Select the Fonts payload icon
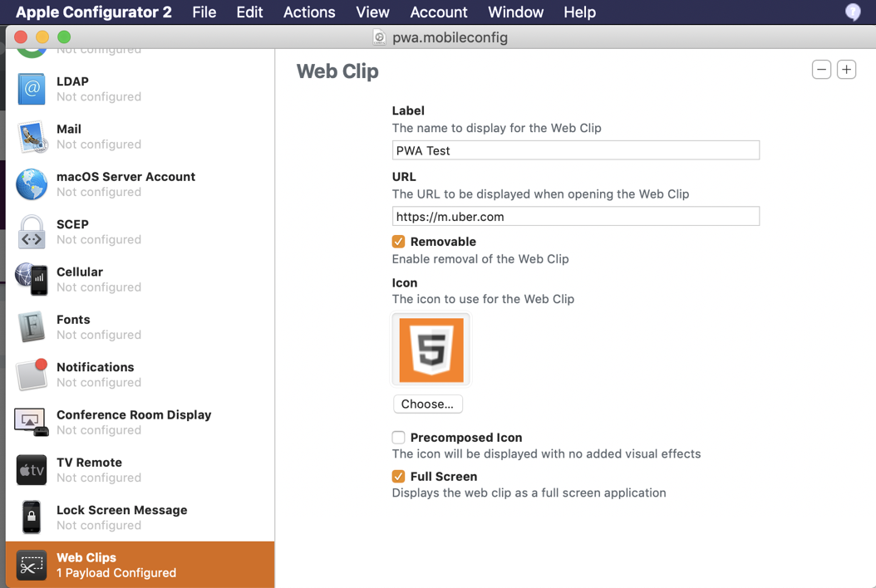The image size is (876, 588). click(x=32, y=326)
